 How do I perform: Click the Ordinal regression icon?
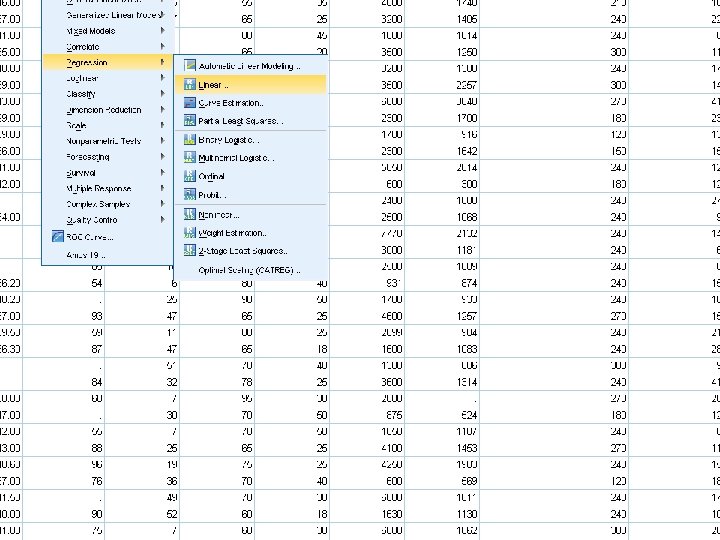[190, 176]
